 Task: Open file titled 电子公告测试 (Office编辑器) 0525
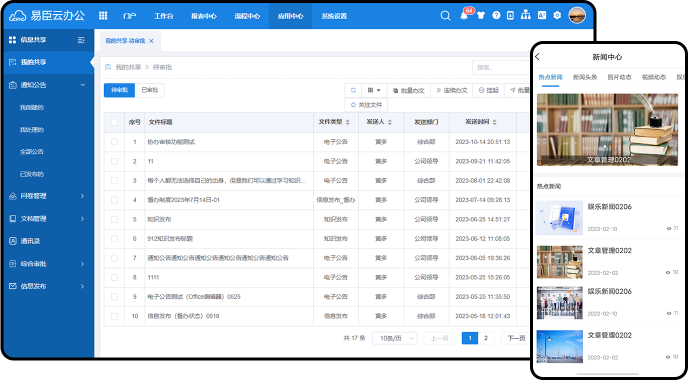click(x=194, y=297)
